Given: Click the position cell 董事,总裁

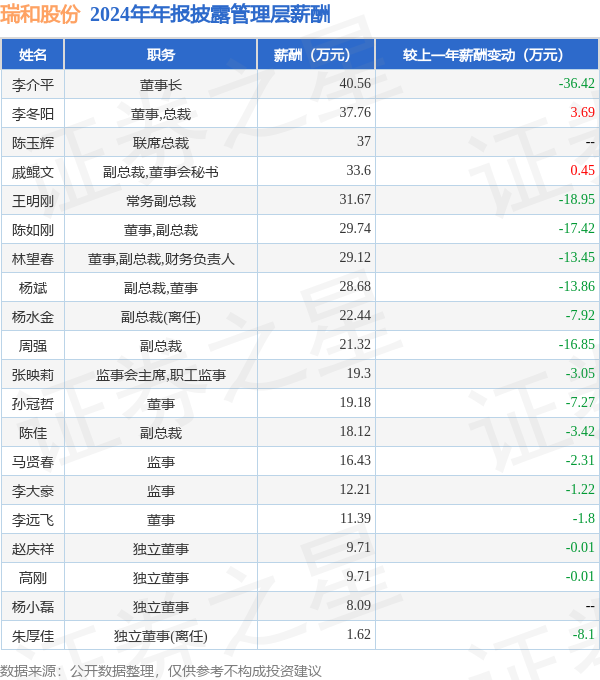Looking at the screenshot, I should 161,114.
